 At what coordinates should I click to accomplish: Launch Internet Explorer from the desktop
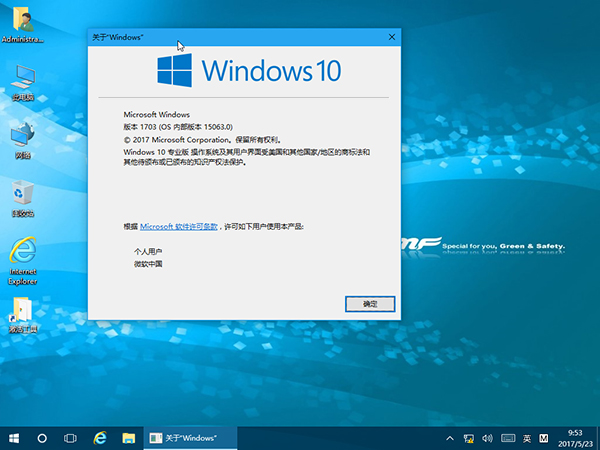(x=23, y=261)
